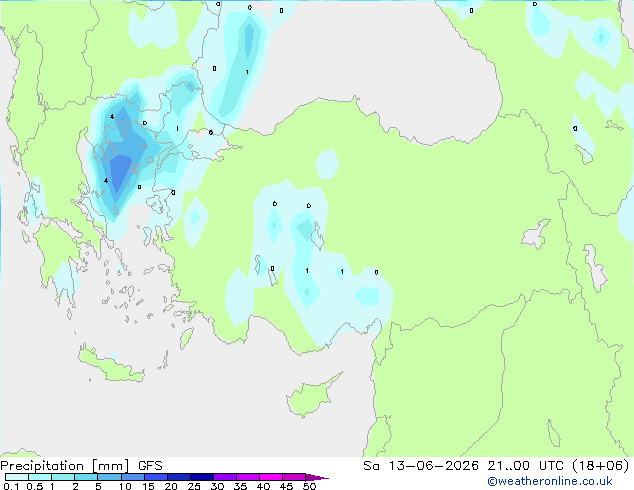Click the 0.1–0.5 mm palest cyan legend swatch
This screenshot has width=634, height=490.
[x=17, y=477]
